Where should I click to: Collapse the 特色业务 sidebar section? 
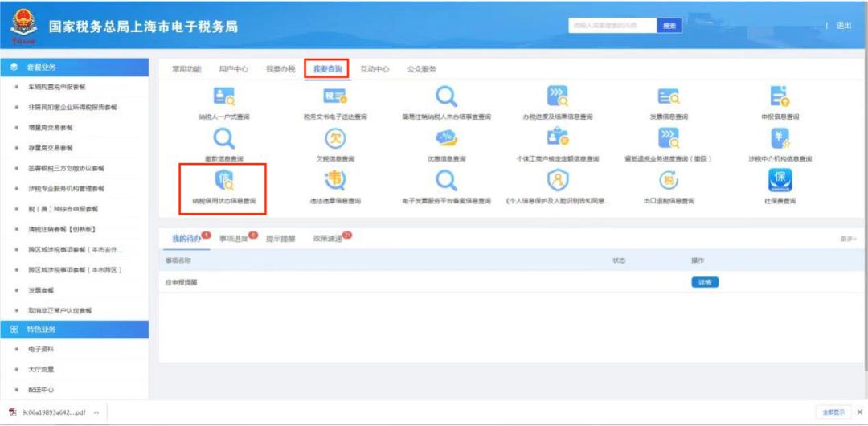point(74,330)
